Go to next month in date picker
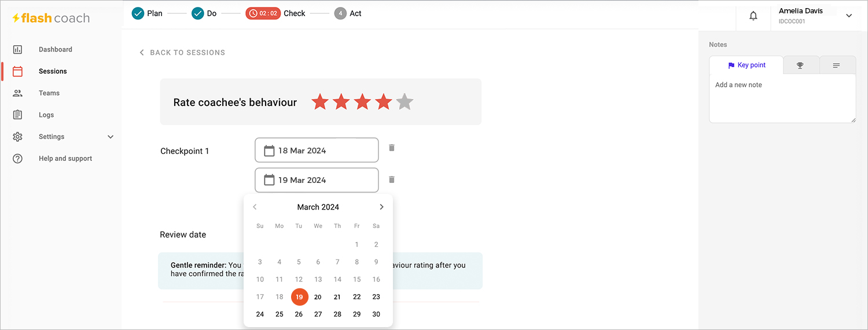This screenshot has width=868, height=330. [381, 207]
